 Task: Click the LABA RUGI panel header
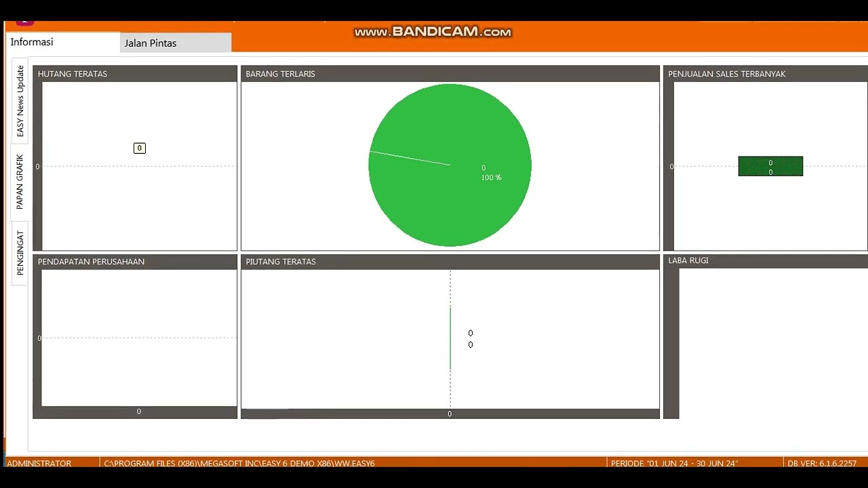766,261
